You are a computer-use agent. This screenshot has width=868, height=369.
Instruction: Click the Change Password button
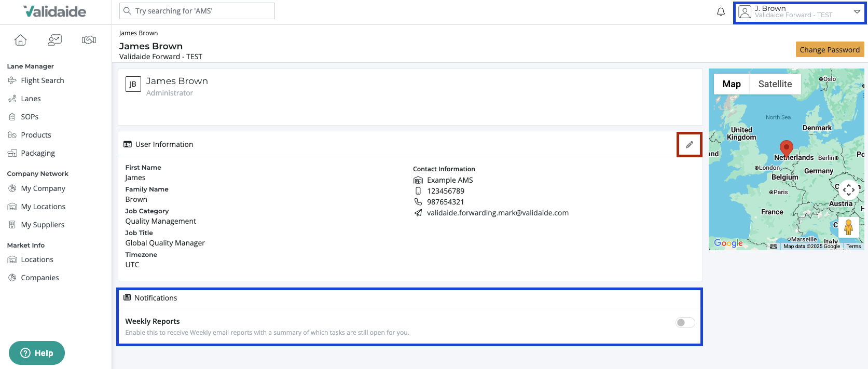click(830, 49)
